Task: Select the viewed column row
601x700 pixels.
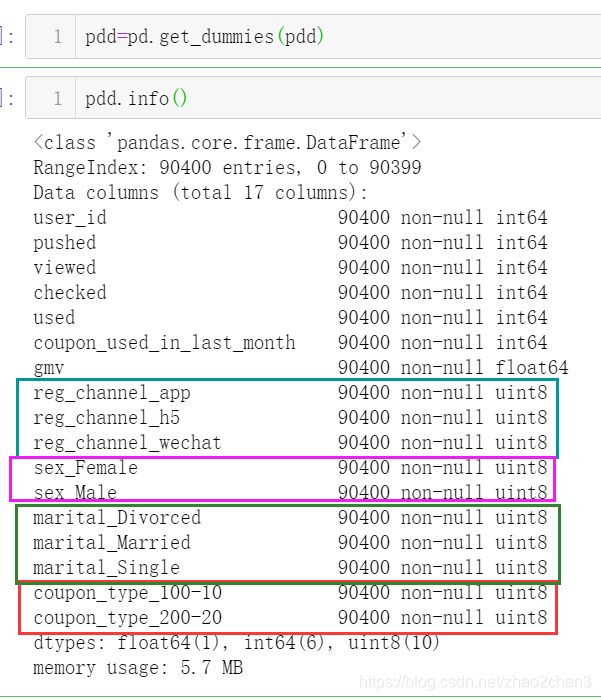Action: coord(290,268)
